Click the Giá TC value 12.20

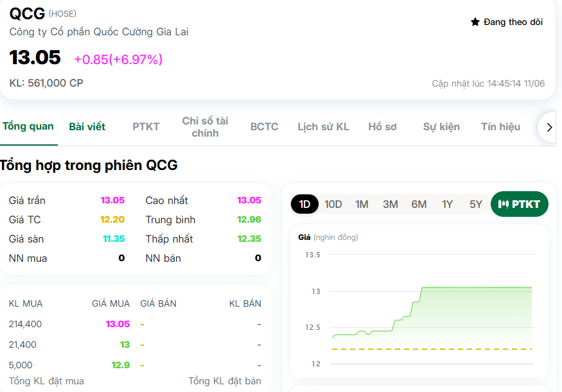(112, 219)
